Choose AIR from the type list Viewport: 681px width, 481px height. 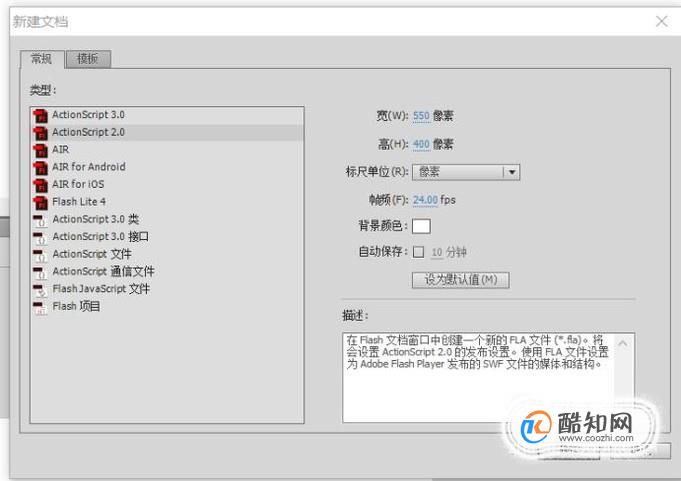pos(167,150)
